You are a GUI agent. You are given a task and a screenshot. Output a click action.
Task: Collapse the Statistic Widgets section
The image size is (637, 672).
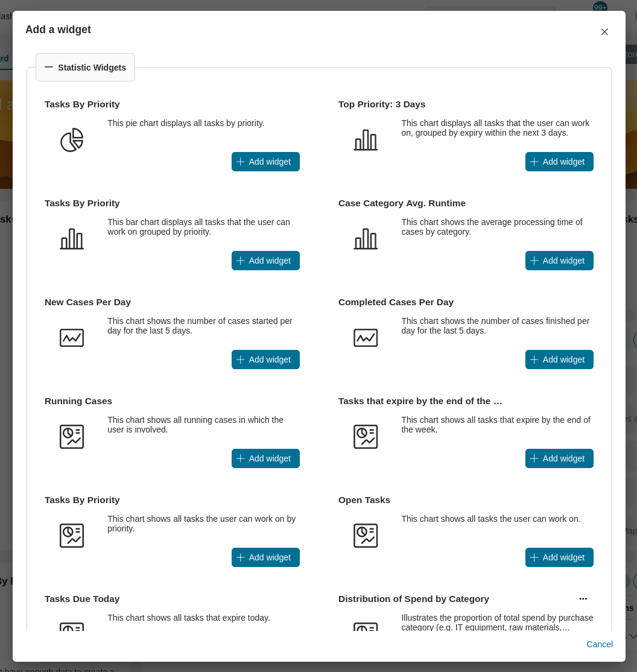(85, 68)
